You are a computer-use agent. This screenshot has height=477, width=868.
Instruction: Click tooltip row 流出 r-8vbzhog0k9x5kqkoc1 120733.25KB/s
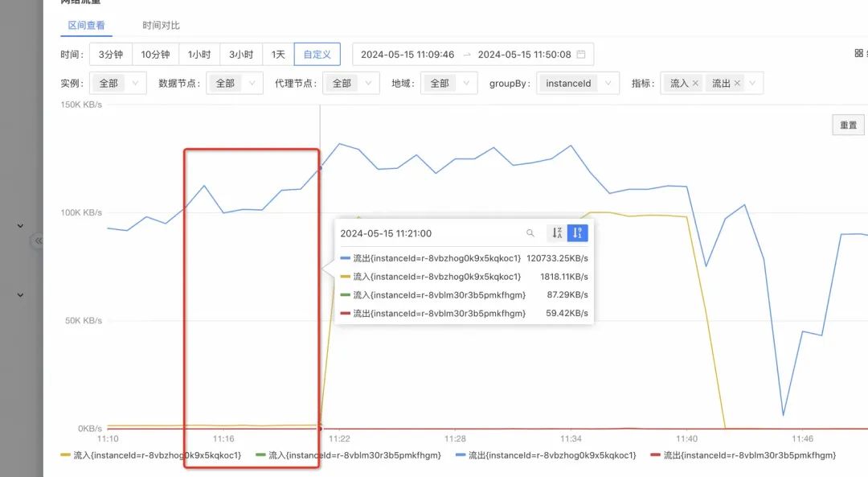[464, 258]
